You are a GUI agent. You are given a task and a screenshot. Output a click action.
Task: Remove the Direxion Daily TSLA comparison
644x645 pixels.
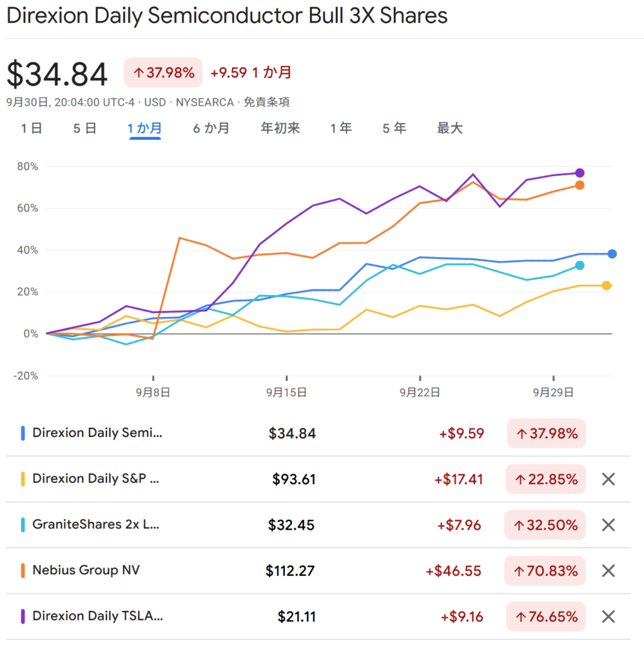[607, 616]
